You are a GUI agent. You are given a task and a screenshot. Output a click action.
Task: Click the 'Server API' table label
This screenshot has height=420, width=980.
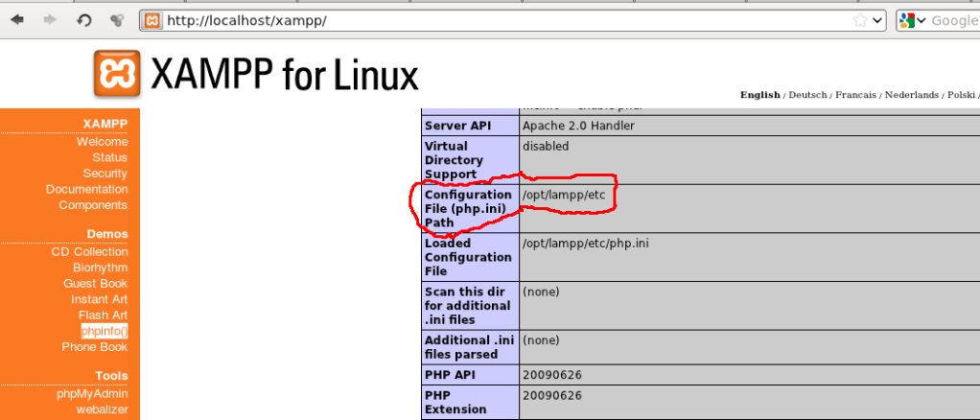click(x=458, y=126)
